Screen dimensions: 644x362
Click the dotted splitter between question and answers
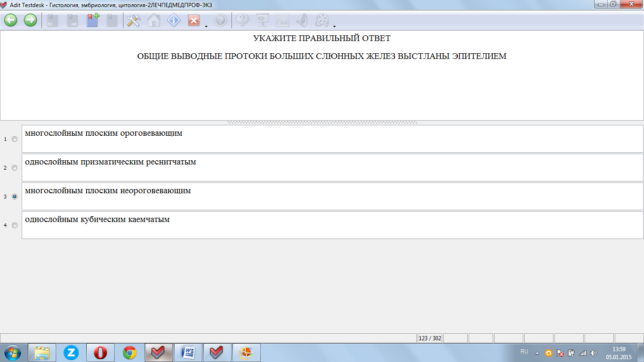(322, 122)
